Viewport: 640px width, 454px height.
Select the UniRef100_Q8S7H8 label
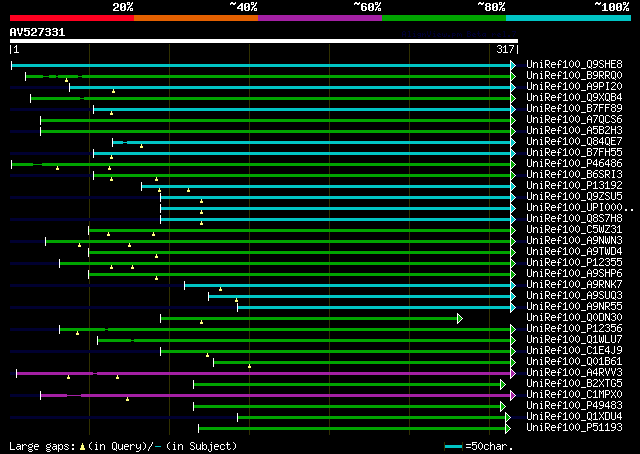574,219
